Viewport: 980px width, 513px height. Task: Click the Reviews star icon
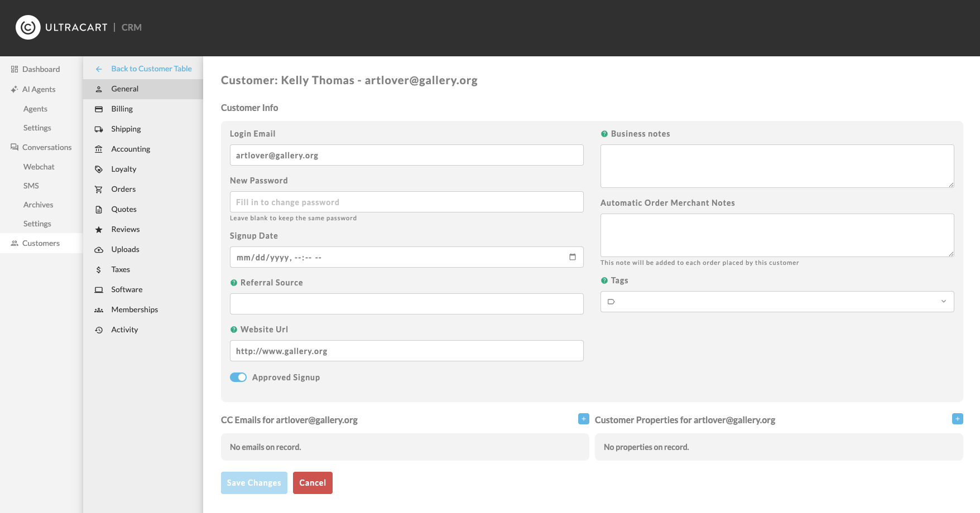coord(99,230)
